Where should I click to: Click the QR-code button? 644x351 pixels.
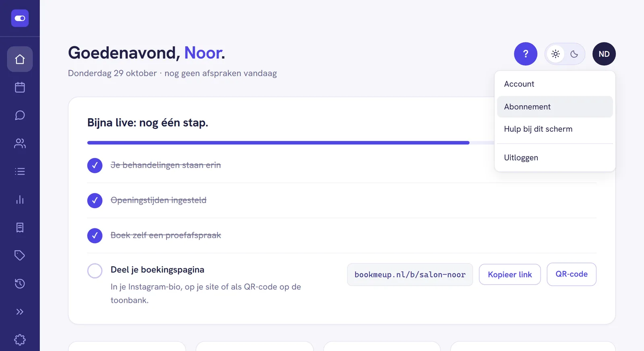[572, 274]
